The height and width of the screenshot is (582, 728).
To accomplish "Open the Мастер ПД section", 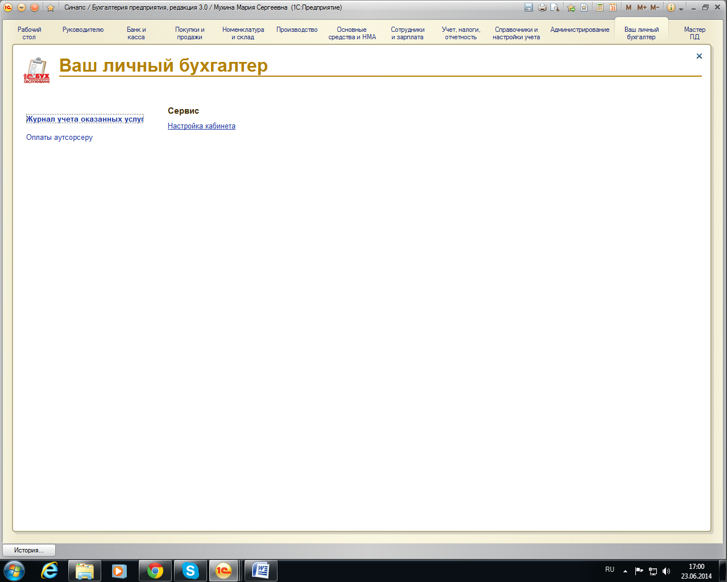I will [694, 33].
